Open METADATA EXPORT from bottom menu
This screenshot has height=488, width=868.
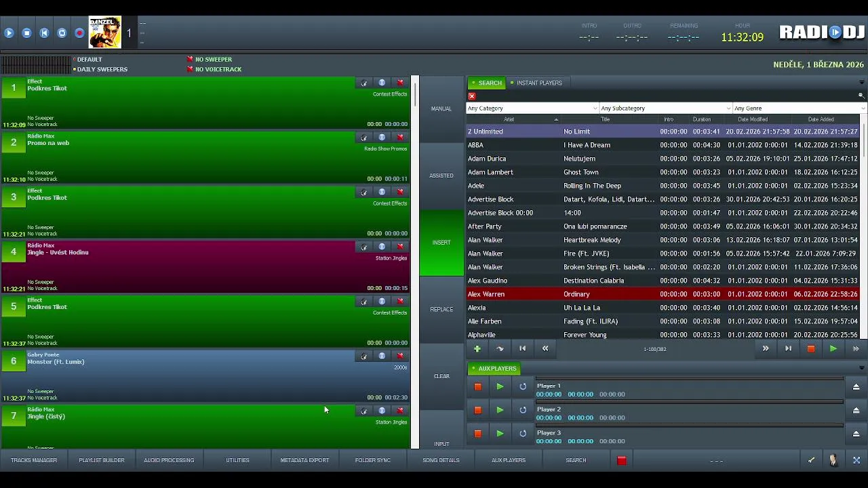point(304,460)
